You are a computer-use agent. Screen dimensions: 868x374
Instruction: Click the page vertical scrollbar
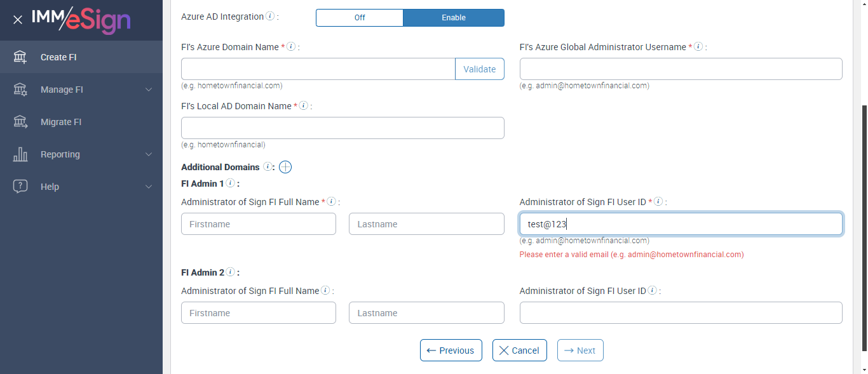[x=863, y=229]
